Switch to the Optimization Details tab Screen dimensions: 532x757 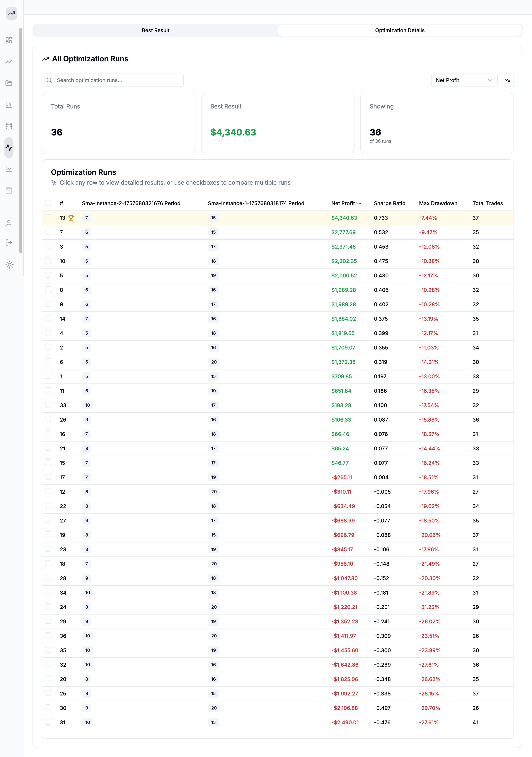tap(400, 30)
